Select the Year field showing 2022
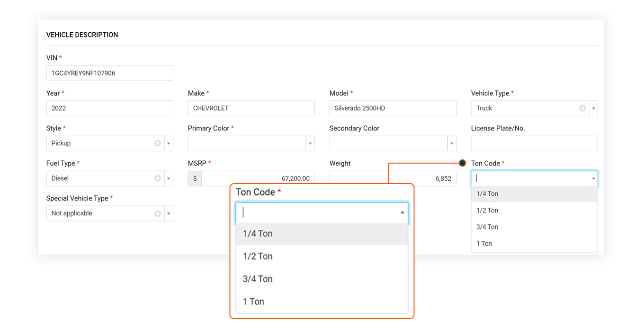The width and height of the screenshot is (644, 331). pyautogui.click(x=109, y=108)
